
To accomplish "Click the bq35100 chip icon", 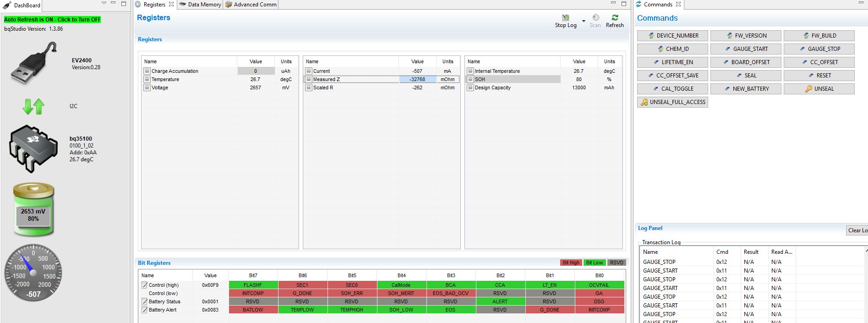I will click(33, 148).
